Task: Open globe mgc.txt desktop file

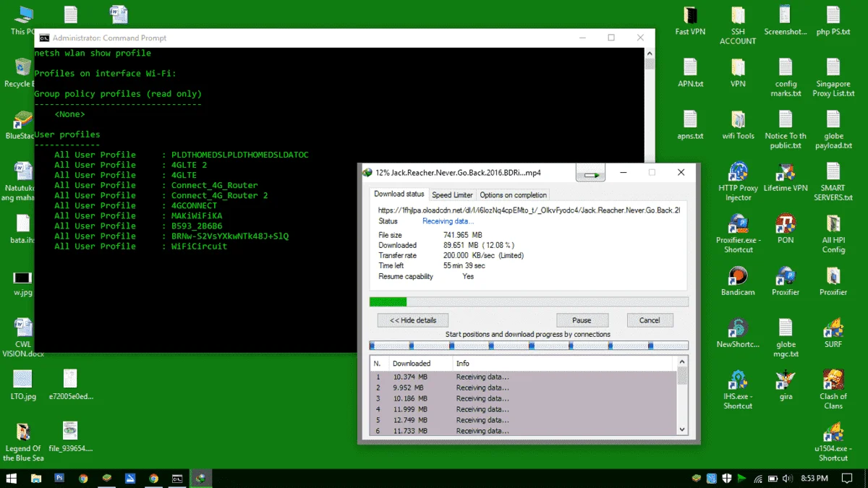Action: click(786, 338)
